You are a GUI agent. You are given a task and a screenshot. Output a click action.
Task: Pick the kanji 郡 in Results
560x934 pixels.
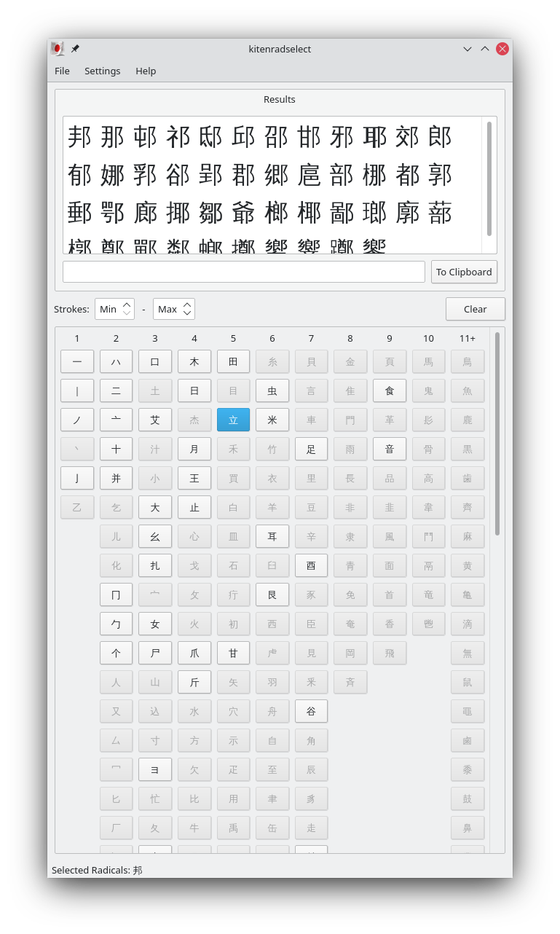(x=243, y=175)
